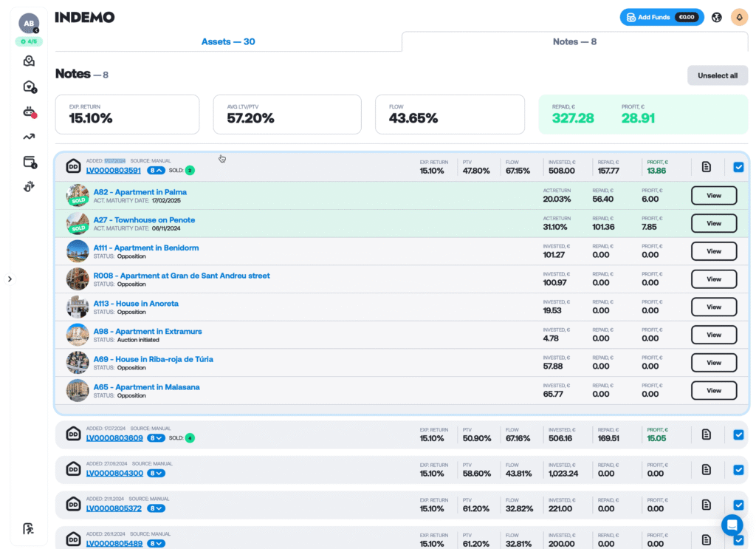Switch to the Assets — 30 tab
756x549 pixels.
tap(228, 41)
